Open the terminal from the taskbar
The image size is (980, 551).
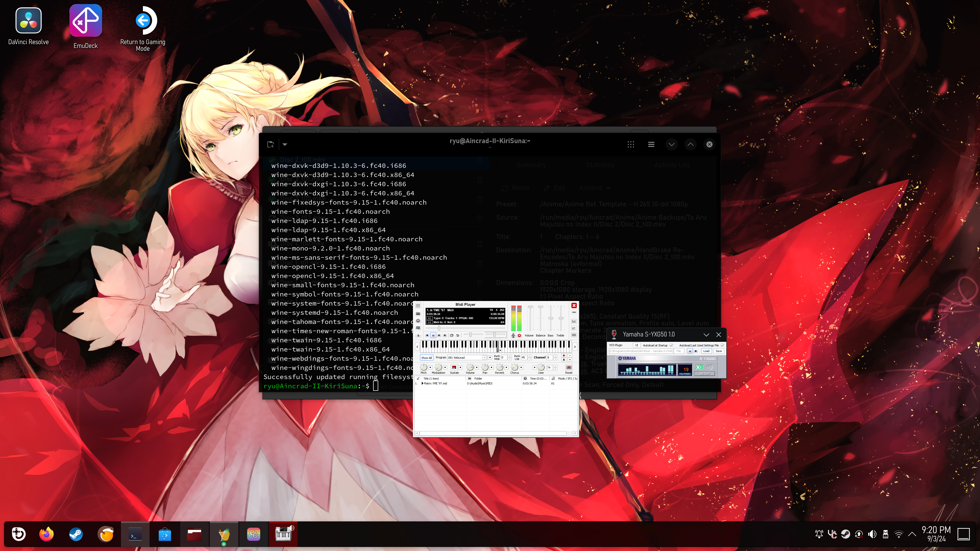click(x=135, y=534)
